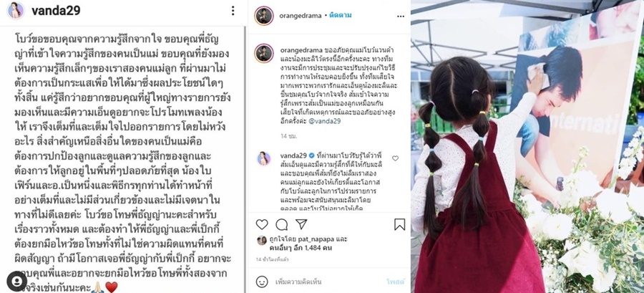
Task: Save post with bookmark icon
Action: coord(399,224)
